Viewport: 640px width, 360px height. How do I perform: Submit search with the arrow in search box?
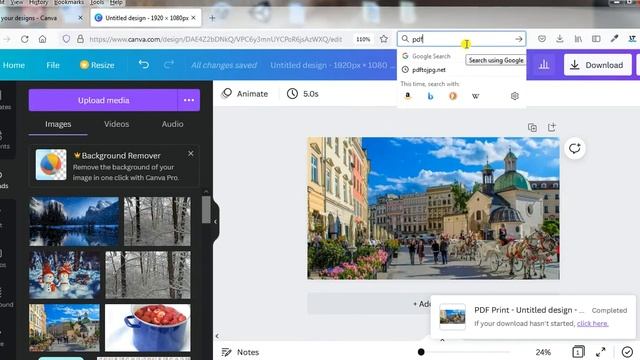click(518, 39)
